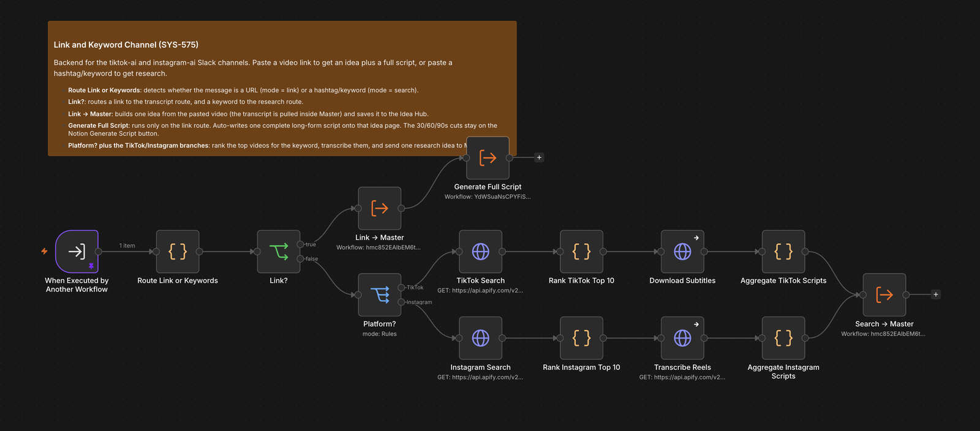Screen dimensions: 980x431
Task: Click the Instagram output of the 'Platform?' node
Action: pos(402,302)
